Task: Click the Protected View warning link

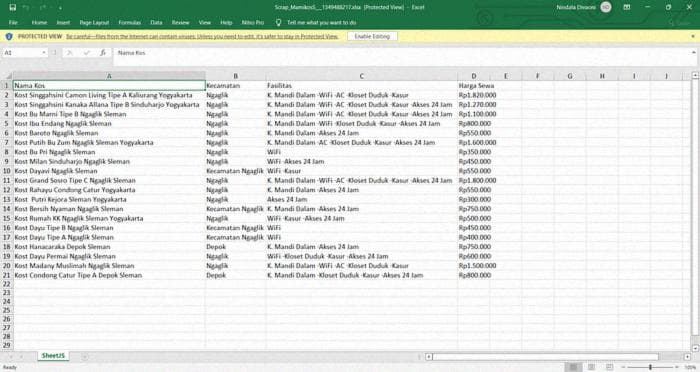Action: click(202, 37)
